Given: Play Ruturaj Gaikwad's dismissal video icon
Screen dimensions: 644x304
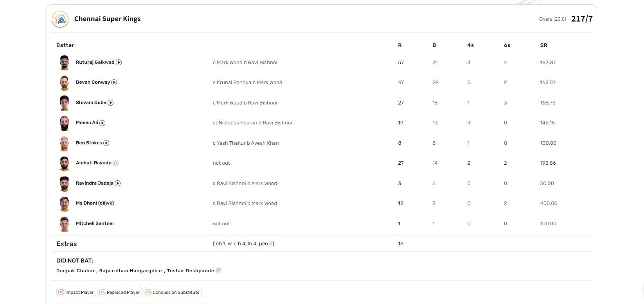Looking at the screenshot, I should coord(119,62).
